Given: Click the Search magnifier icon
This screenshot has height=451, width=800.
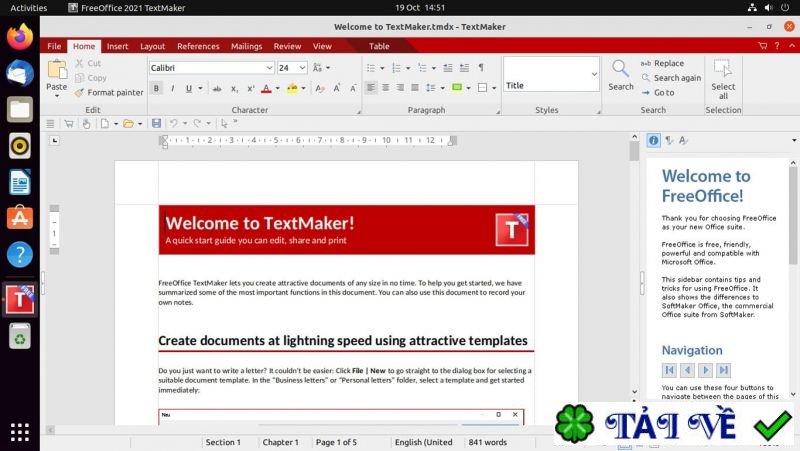Looking at the screenshot, I should (x=621, y=68).
